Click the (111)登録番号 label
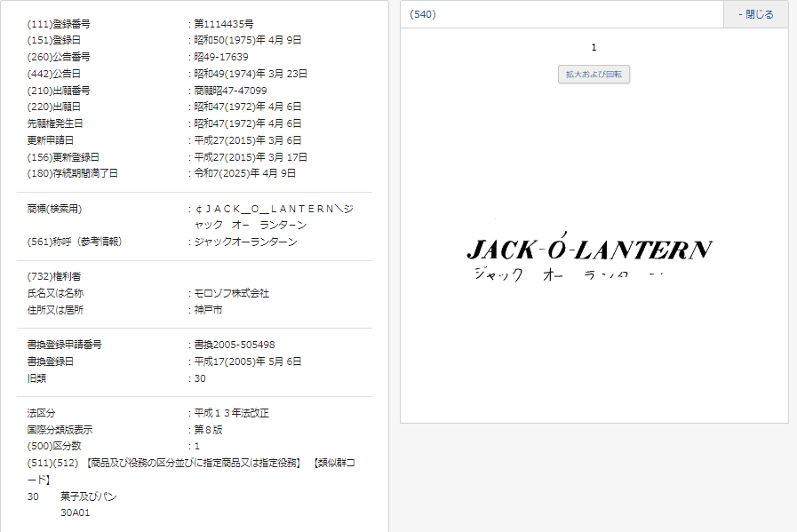The height and width of the screenshot is (532, 797). [x=59, y=24]
